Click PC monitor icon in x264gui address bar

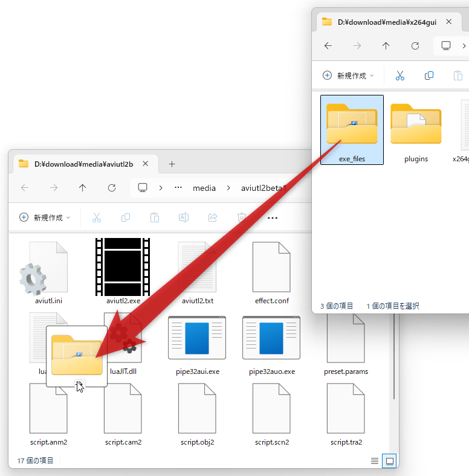click(x=446, y=45)
